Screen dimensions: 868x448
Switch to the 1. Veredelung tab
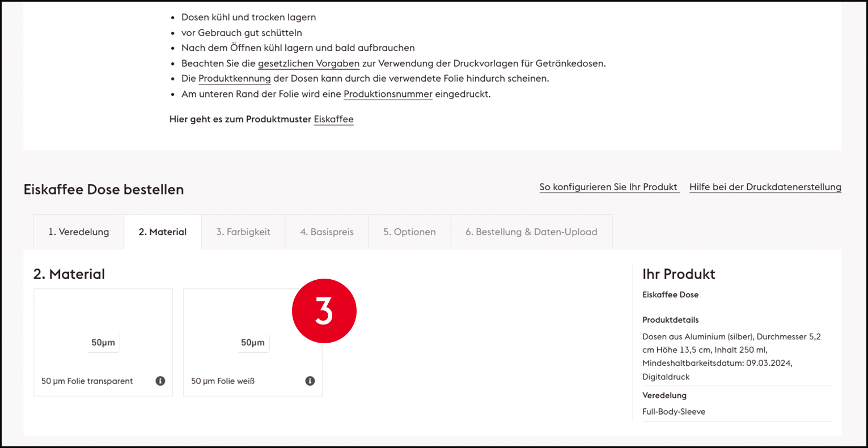[x=79, y=232]
